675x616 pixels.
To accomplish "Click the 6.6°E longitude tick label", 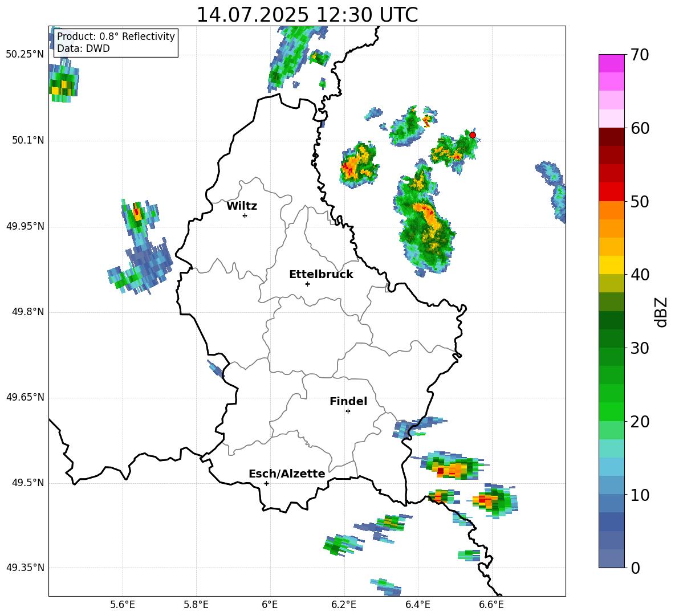I will point(491,605).
